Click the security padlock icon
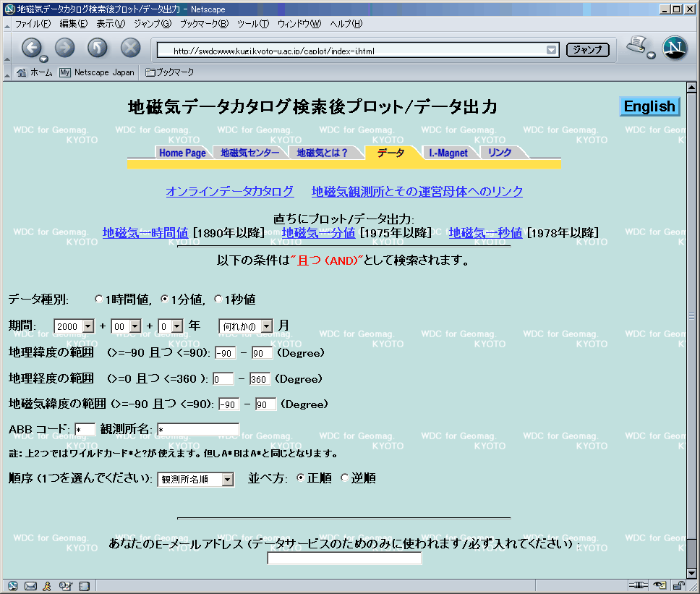Screen dimensions: 700x594 (678, 585)
